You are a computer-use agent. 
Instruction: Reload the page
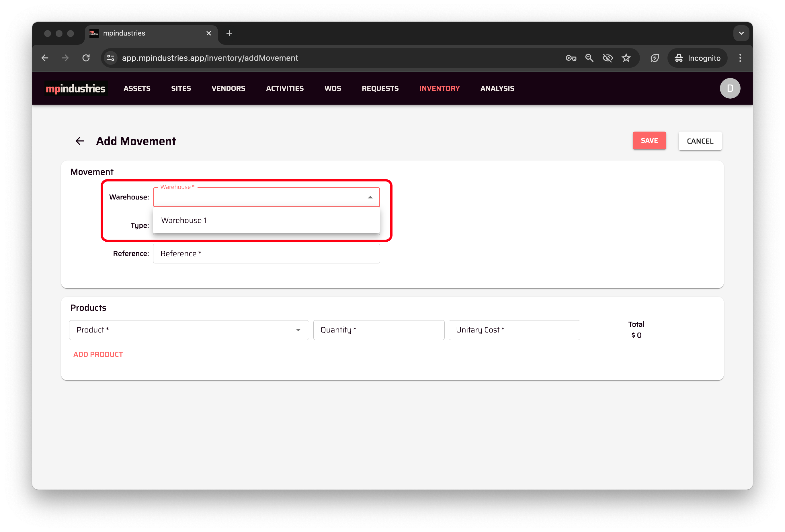(x=86, y=58)
